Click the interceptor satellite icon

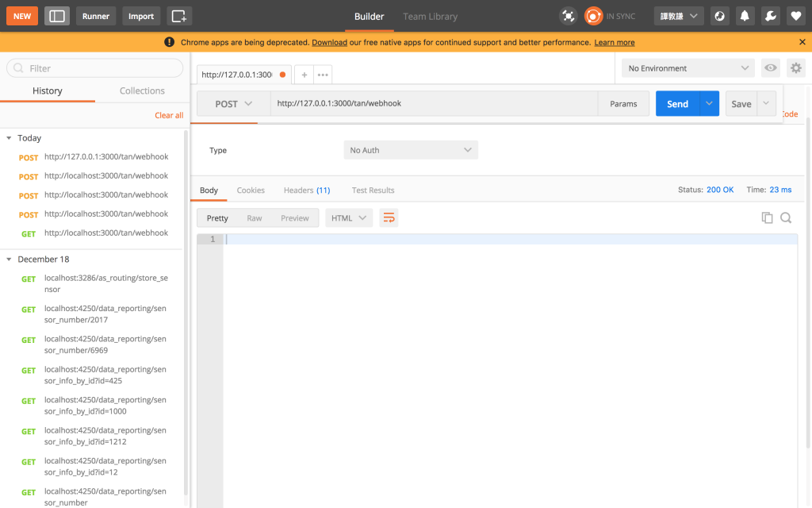[x=568, y=16]
